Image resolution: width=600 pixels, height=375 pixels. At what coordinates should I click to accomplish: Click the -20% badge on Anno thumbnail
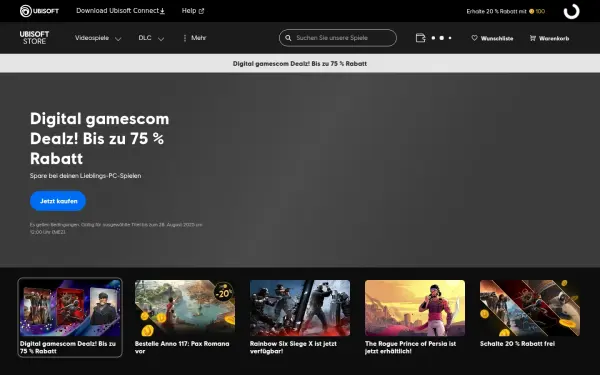coord(224,293)
